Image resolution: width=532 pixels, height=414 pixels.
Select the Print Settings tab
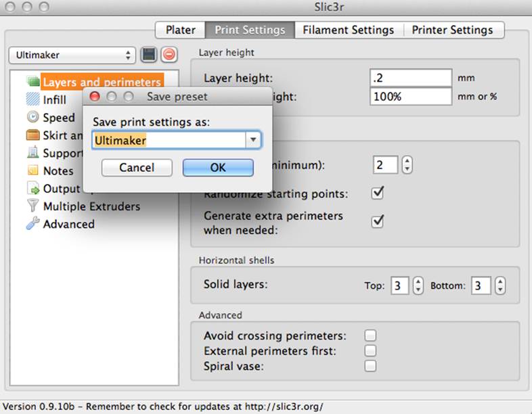[250, 30]
